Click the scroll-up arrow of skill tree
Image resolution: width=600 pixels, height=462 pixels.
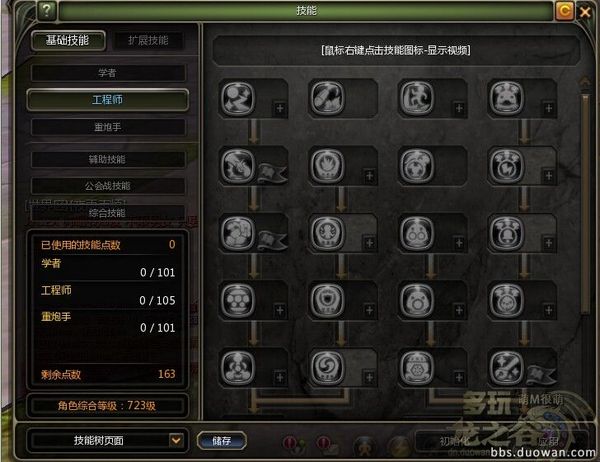point(585,83)
